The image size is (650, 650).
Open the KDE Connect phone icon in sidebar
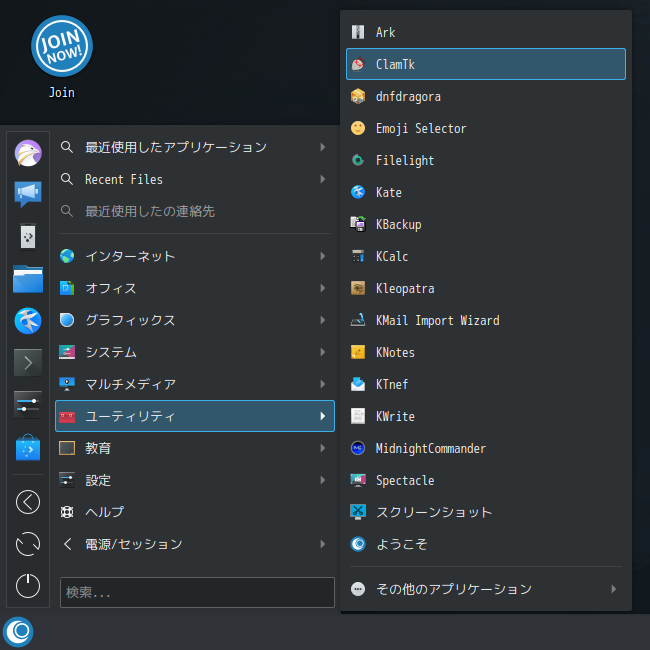tap(28, 236)
